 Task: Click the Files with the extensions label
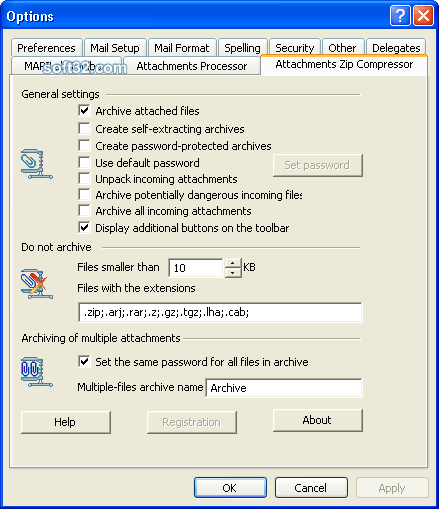(136, 288)
